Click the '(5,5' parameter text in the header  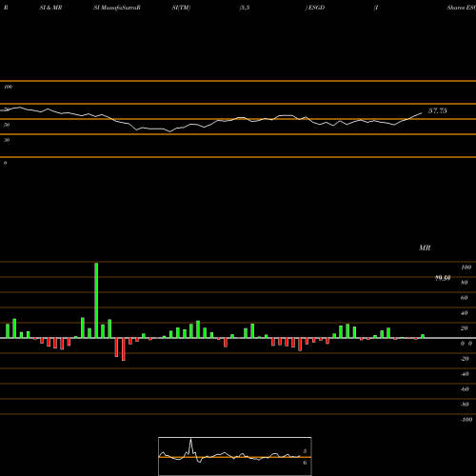click(245, 8)
